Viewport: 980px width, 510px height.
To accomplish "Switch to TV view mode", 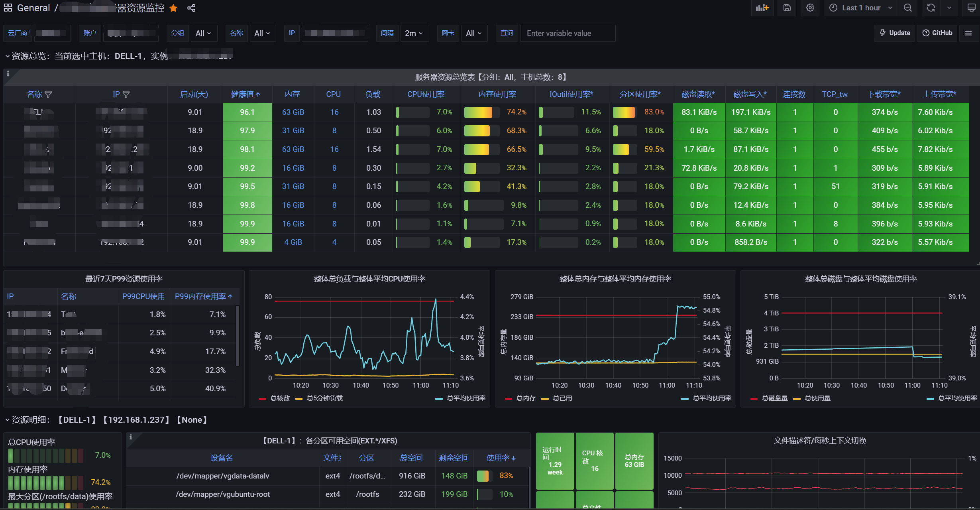I will (x=972, y=8).
